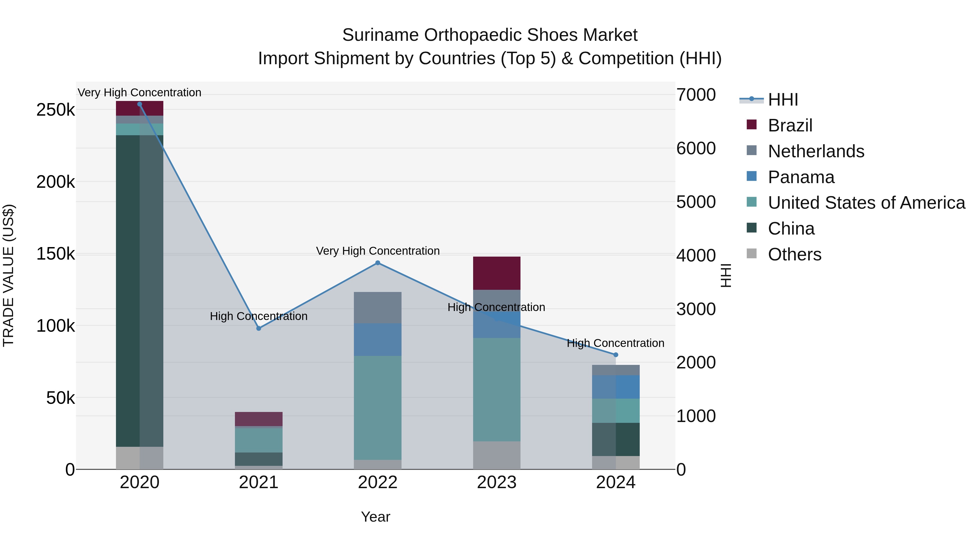This screenshot has height=551, width=980.
Task: Click the Netherlands segment of the 2022 bar
Action: 378,308
